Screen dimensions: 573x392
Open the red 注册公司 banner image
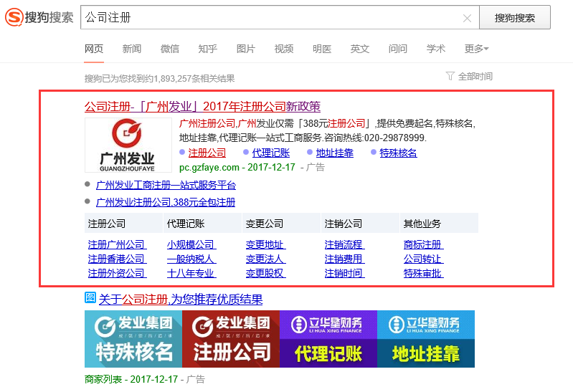click(231, 339)
